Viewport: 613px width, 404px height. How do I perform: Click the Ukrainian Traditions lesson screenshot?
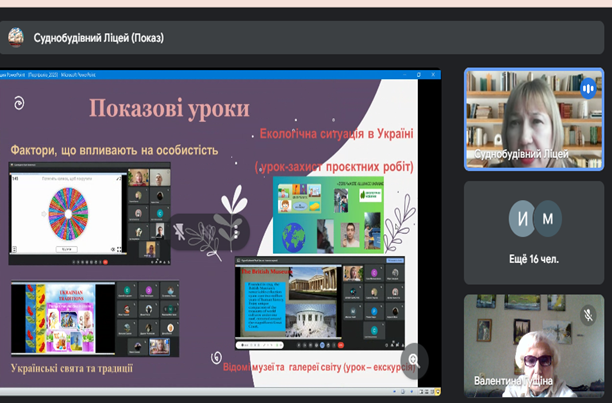(95, 318)
